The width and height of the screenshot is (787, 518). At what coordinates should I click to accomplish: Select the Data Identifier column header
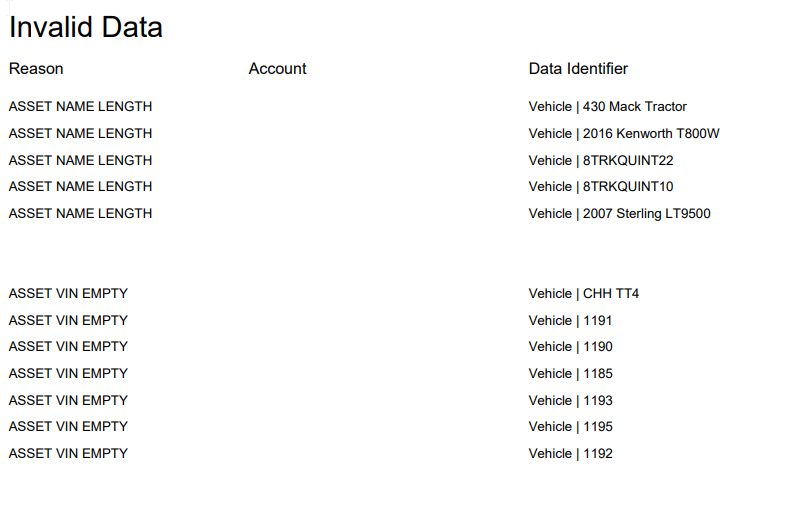coord(578,69)
